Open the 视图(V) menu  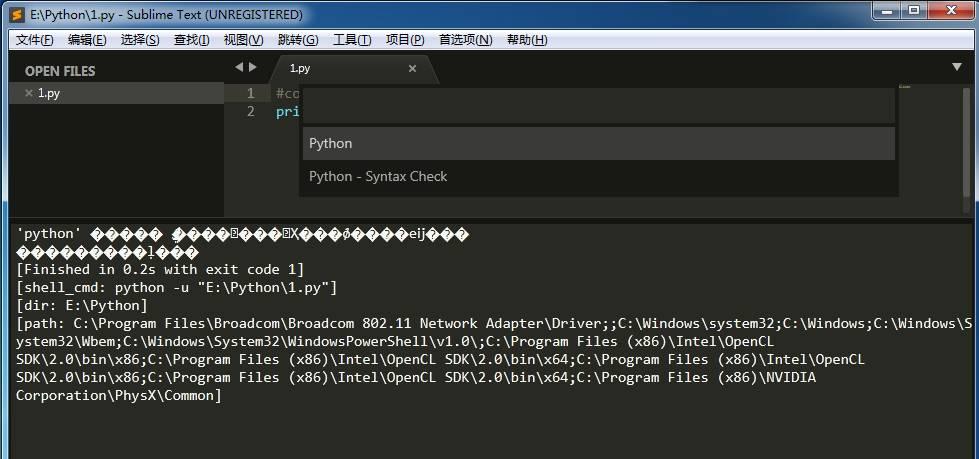point(243,40)
